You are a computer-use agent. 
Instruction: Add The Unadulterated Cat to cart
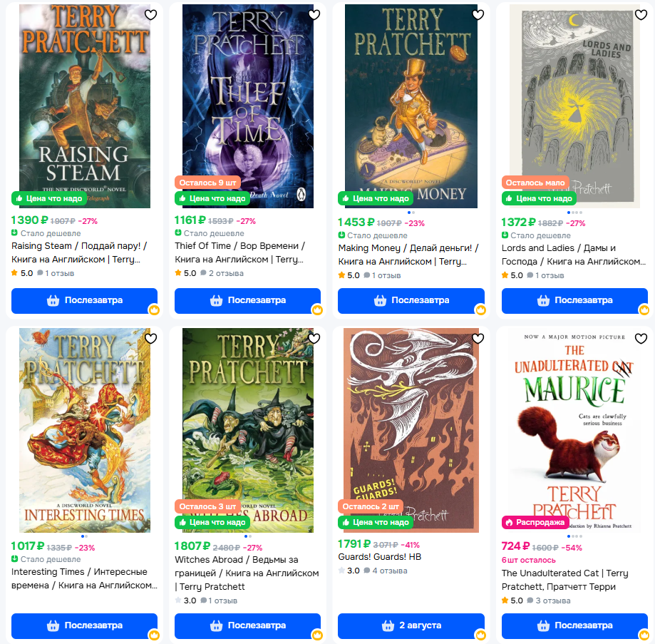(574, 625)
